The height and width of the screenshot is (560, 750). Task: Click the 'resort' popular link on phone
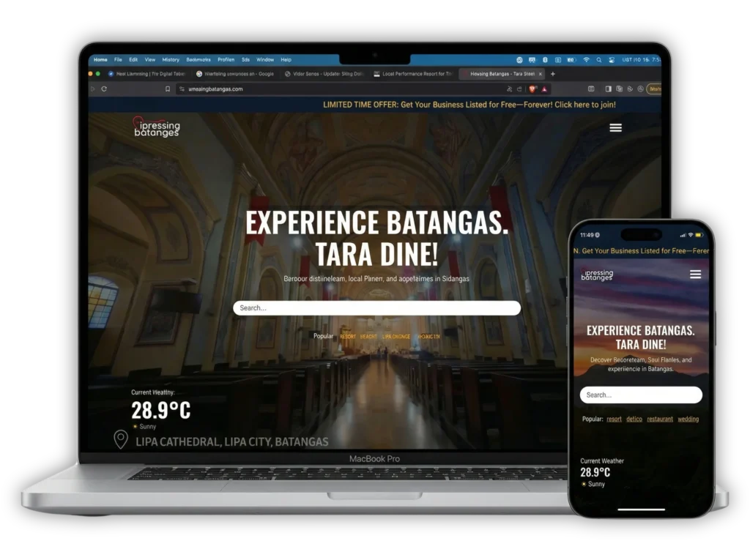pos(614,419)
